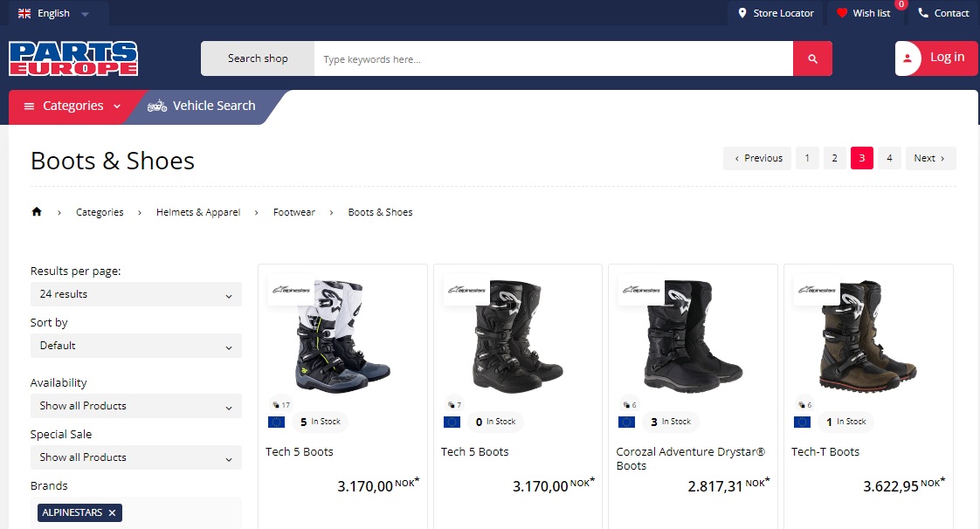The width and height of the screenshot is (980, 529).
Task: Click the user avatar icon beside Log in
Action: [x=908, y=58]
